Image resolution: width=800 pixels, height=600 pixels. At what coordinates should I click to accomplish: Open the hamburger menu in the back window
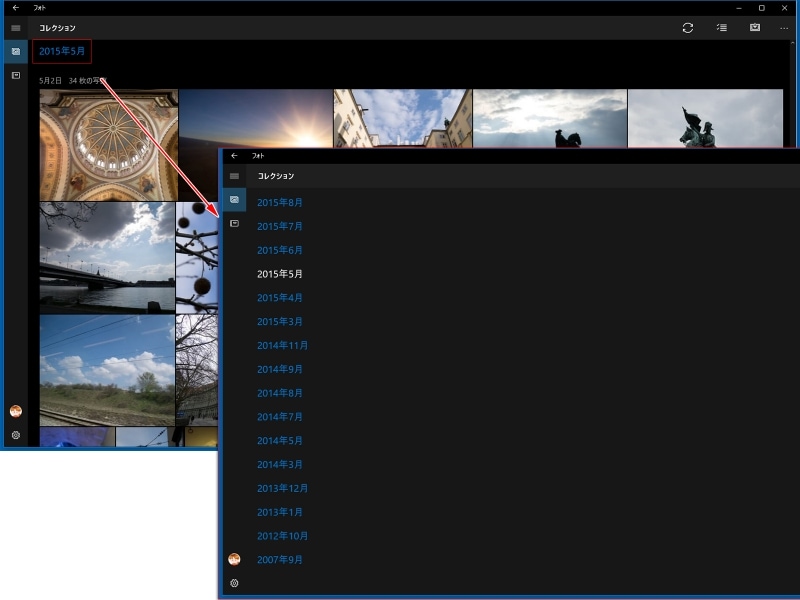pyautogui.click(x=15, y=28)
